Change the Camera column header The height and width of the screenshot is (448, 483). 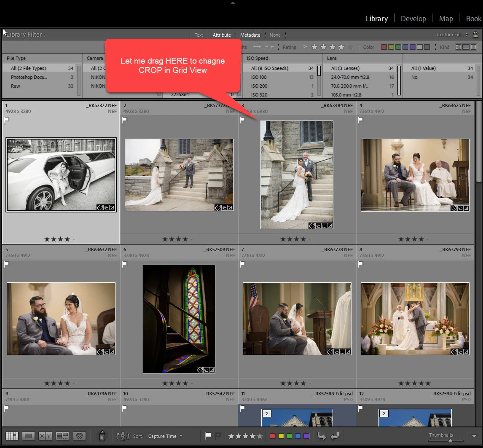point(95,58)
